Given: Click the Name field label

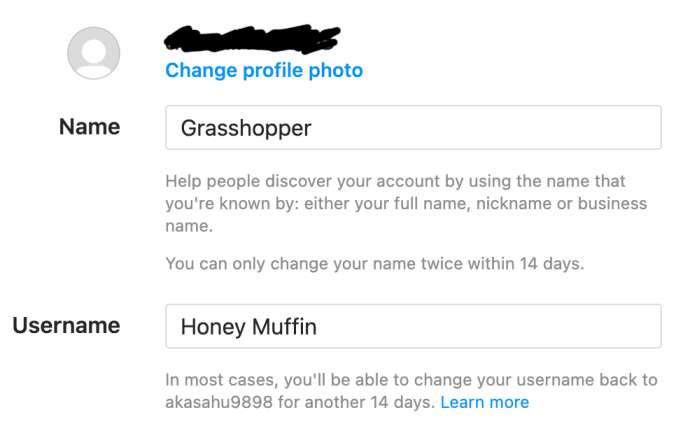Looking at the screenshot, I should click(89, 127).
